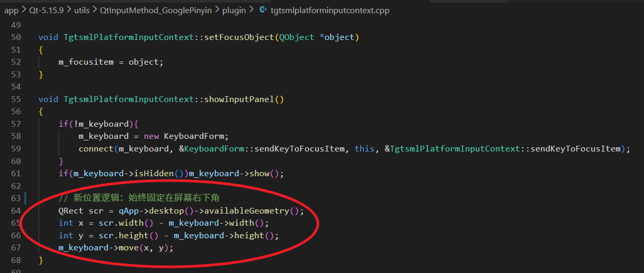Click 'scr.height' on line 66

(x=124, y=236)
